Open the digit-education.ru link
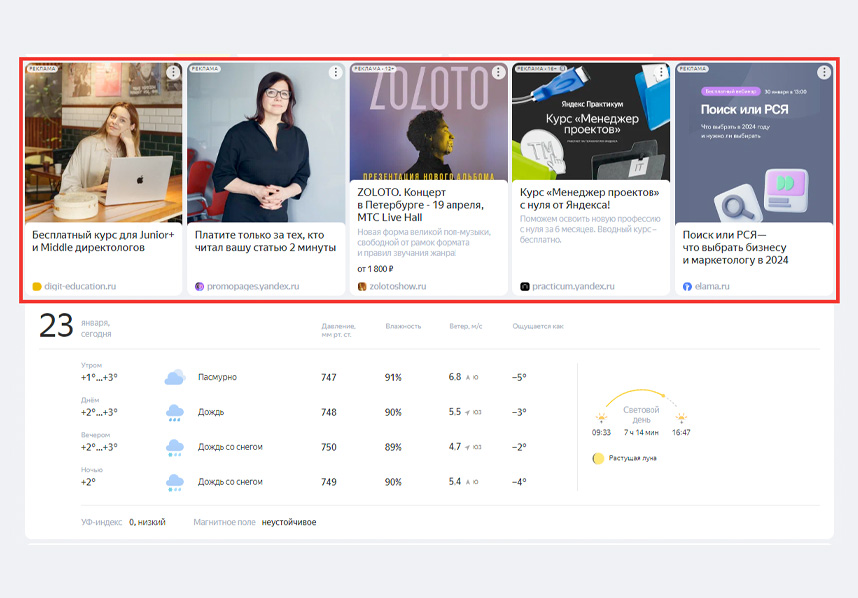 click(80, 286)
